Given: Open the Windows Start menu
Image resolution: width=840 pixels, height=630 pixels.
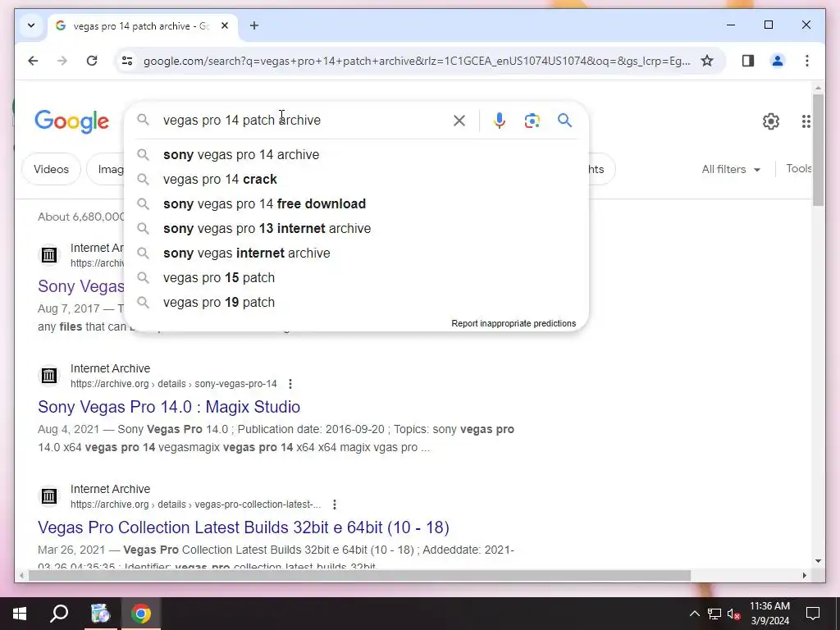Looking at the screenshot, I should [x=20, y=614].
